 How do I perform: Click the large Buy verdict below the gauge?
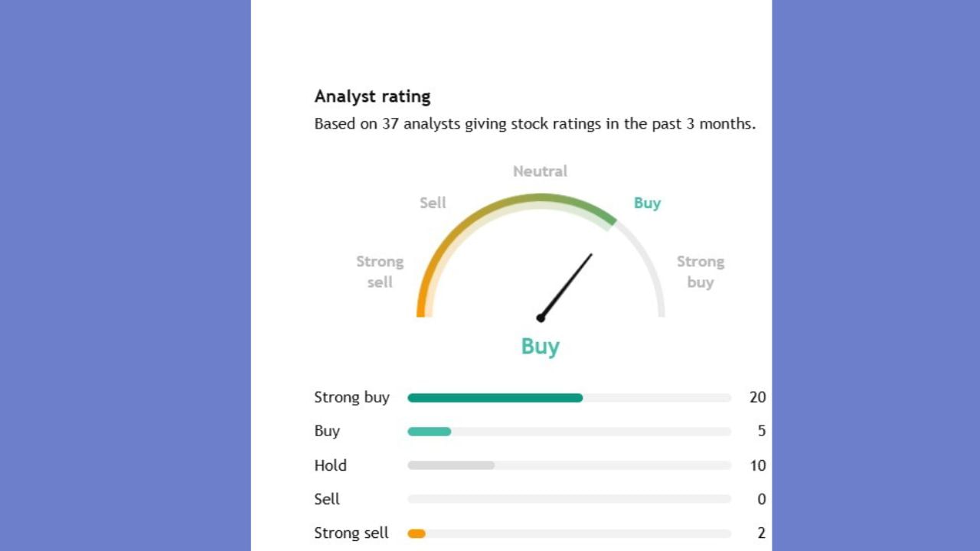[x=540, y=346]
